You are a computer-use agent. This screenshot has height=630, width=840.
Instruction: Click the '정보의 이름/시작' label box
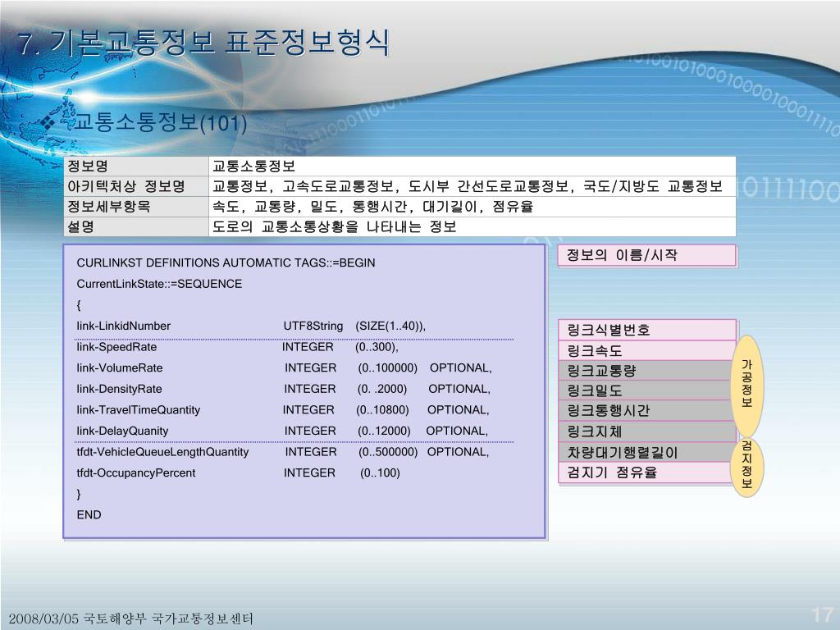tap(647, 255)
